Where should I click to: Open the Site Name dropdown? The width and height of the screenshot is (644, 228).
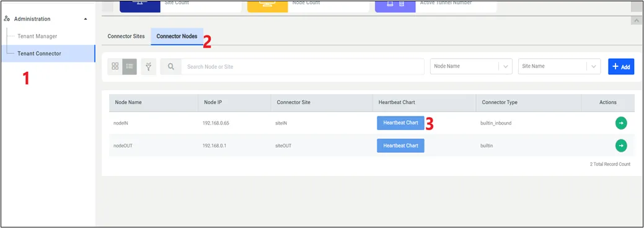(559, 66)
